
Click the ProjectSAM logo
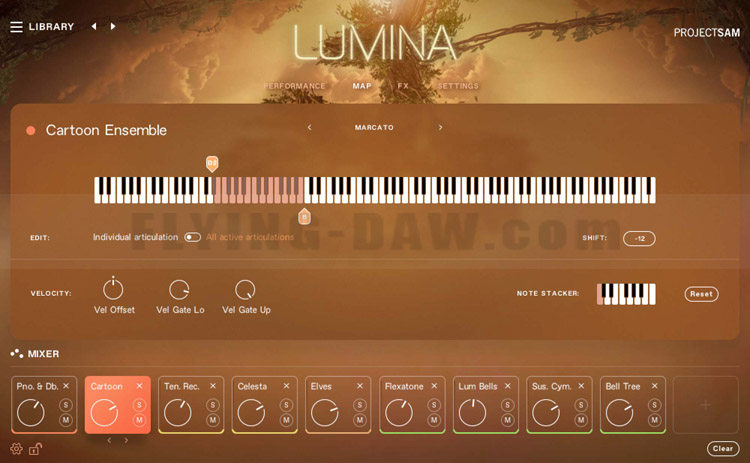tap(706, 33)
